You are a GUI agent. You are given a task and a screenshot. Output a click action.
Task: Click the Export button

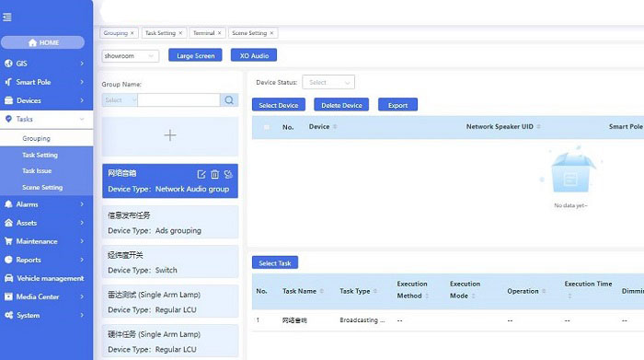397,105
